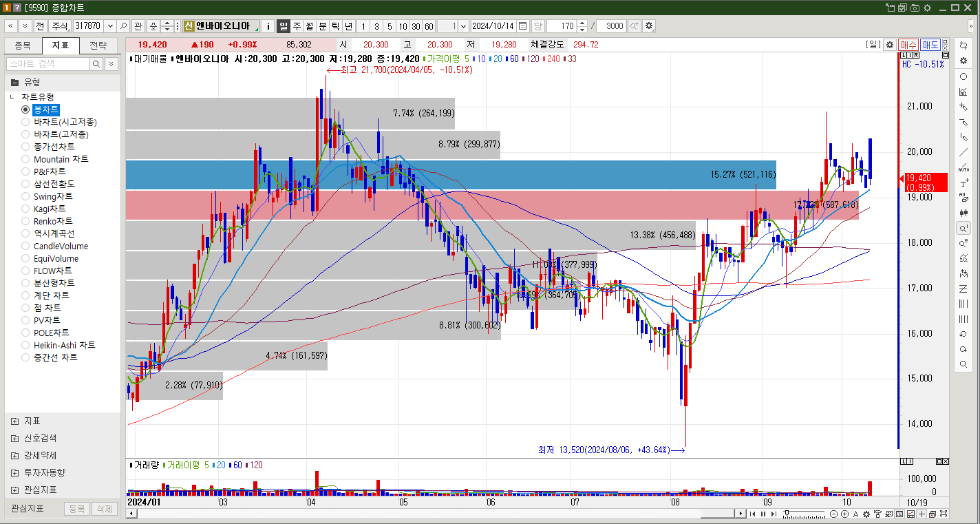The width and height of the screenshot is (980, 524).
Task: Choose the AUTO trend line tool
Action: pyautogui.click(x=963, y=167)
